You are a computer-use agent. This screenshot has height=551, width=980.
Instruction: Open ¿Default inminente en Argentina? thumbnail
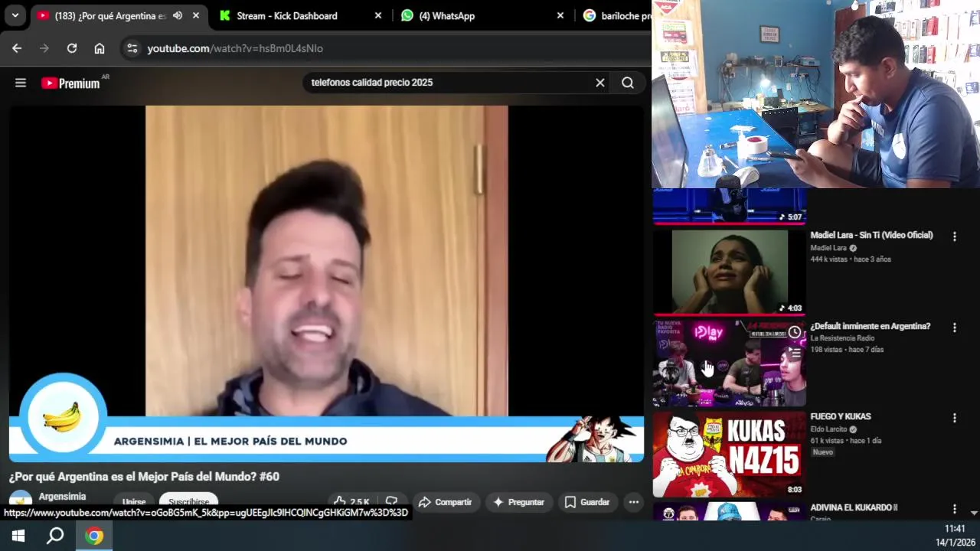point(729,364)
